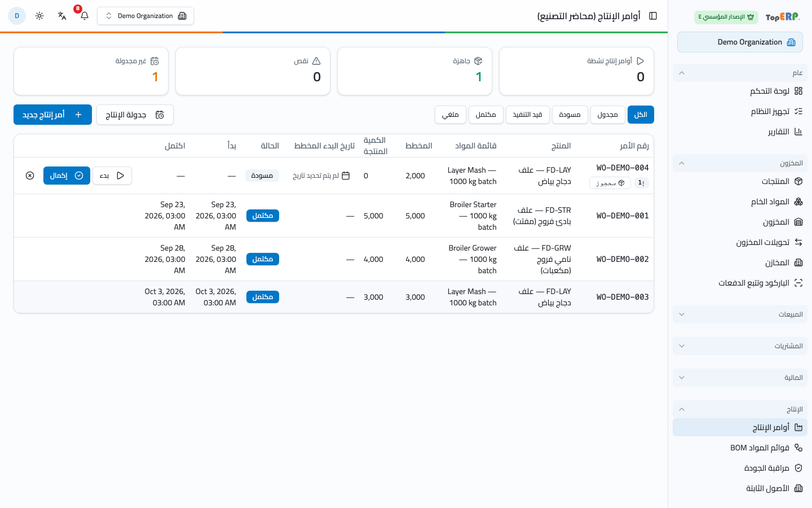Open المخزون inventory item

click(x=740, y=222)
